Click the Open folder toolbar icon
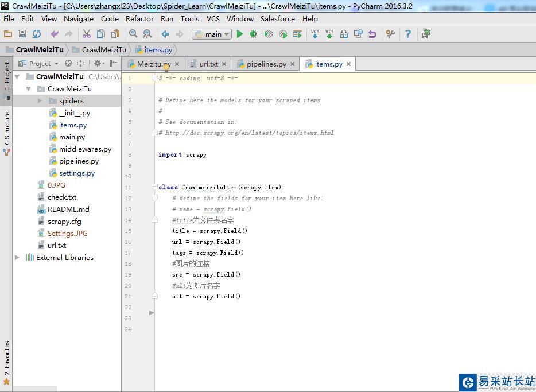Viewport: 536px width, 392px height. tap(8, 34)
